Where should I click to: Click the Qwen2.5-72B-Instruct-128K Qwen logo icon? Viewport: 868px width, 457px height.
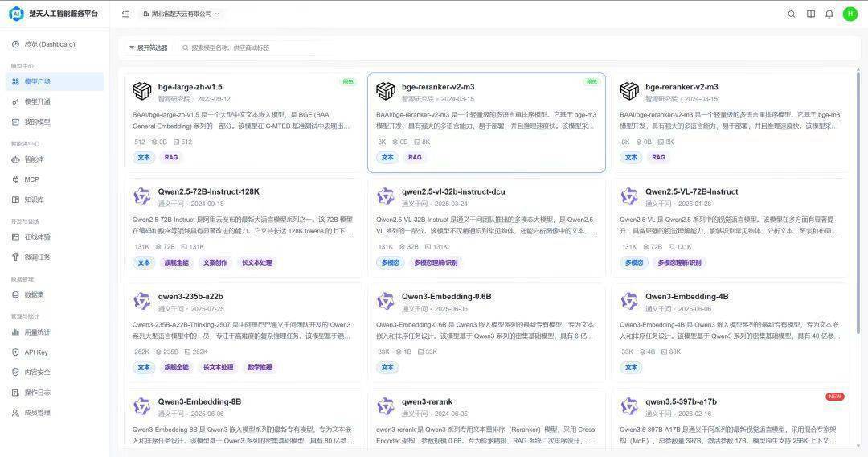click(x=142, y=196)
